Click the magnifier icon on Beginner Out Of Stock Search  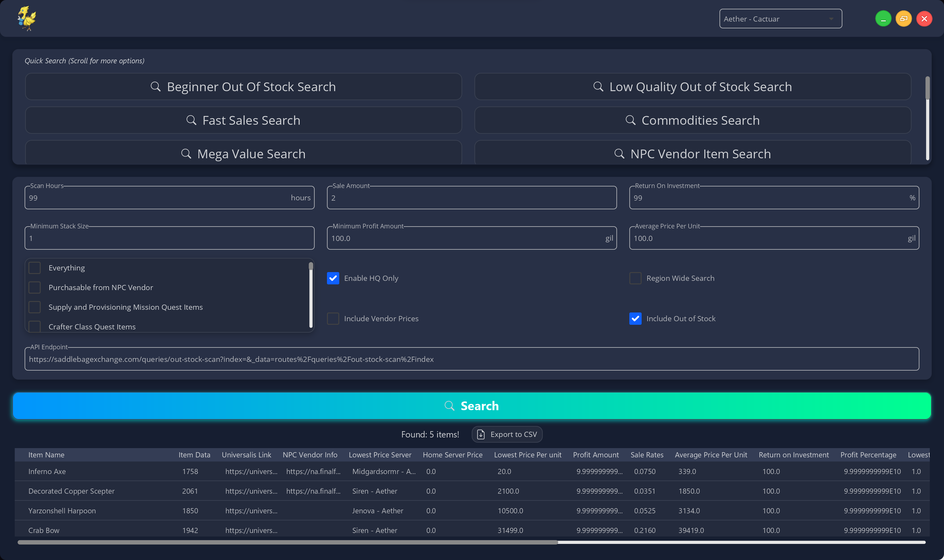tap(156, 87)
